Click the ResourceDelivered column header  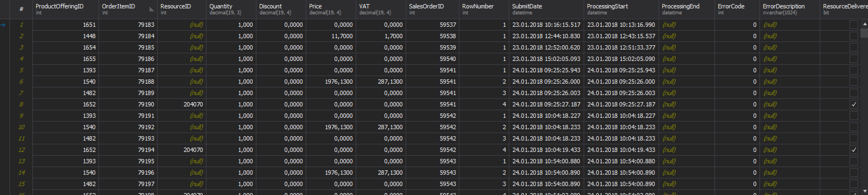844,9
